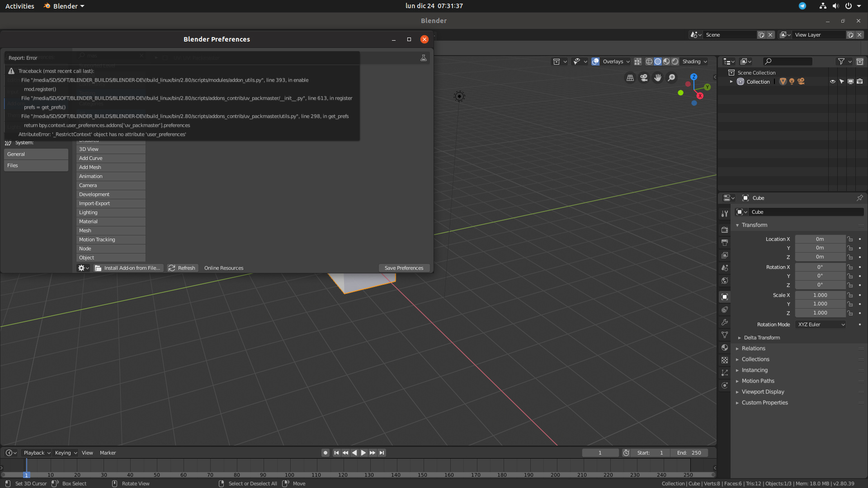
Task: Expand the Delta Transform subpanel
Action: click(x=762, y=338)
